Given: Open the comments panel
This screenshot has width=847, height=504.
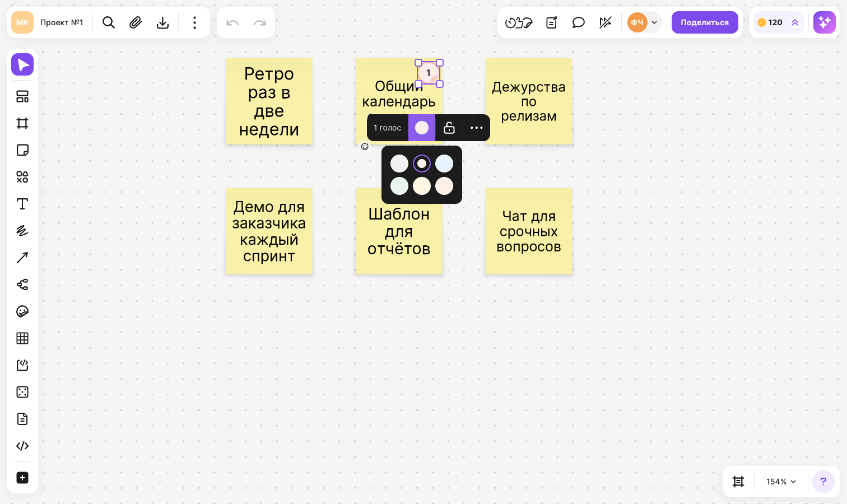Looking at the screenshot, I should [x=579, y=22].
